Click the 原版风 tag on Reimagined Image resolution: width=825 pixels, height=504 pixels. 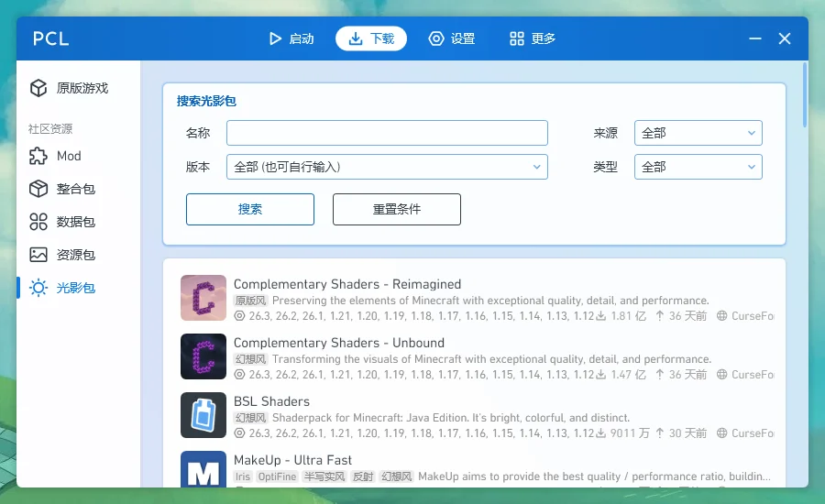coord(250,301)
